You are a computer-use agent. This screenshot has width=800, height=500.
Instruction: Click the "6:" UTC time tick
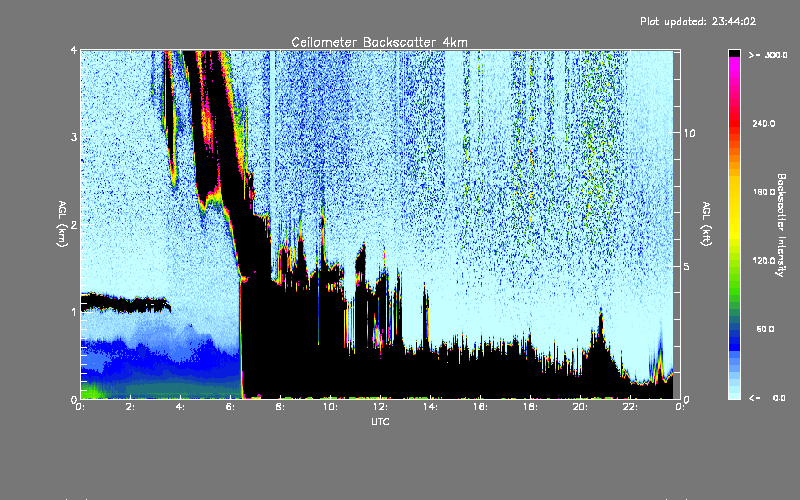[231, 407]
